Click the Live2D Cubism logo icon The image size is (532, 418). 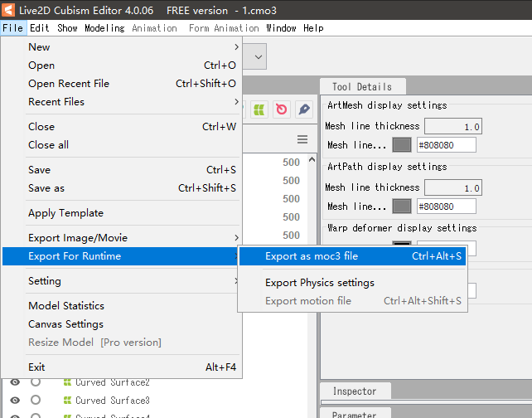pyautogui.click(x=7, y=10)
